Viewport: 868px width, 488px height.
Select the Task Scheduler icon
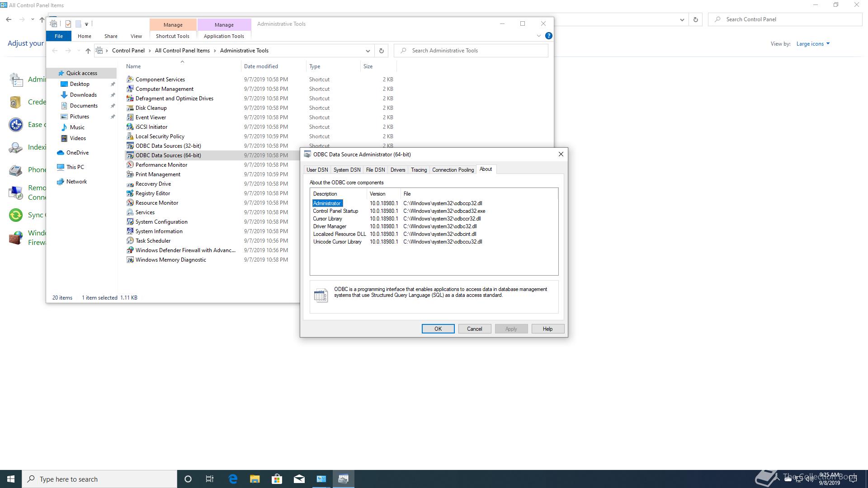point(130,241)
